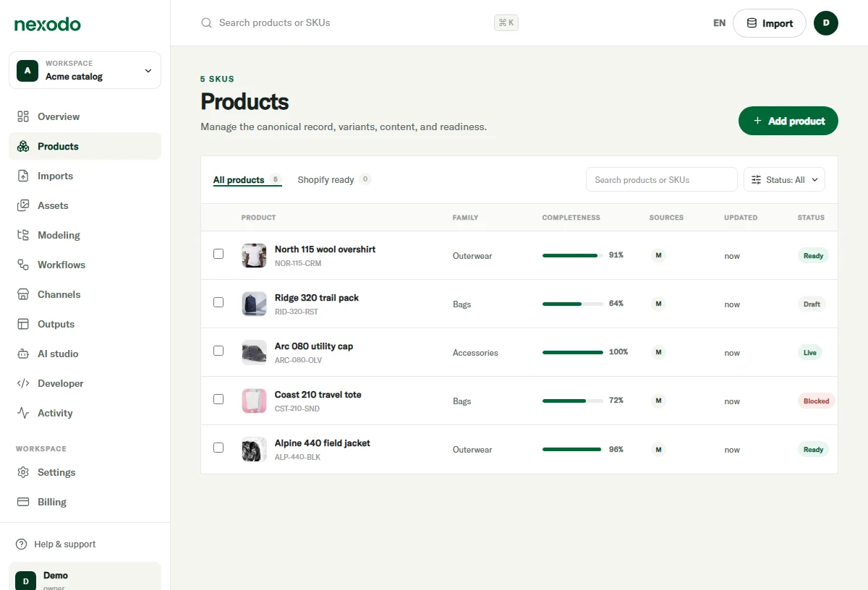
Task: Check the North 115 wool overshirt row
Action: [218, 254]
